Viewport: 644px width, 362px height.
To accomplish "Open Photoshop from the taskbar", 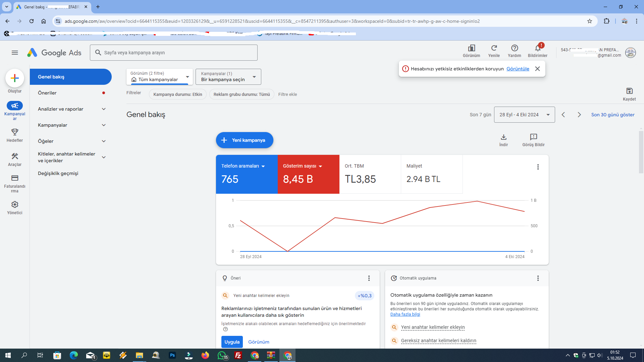I will tap(172, 355).
